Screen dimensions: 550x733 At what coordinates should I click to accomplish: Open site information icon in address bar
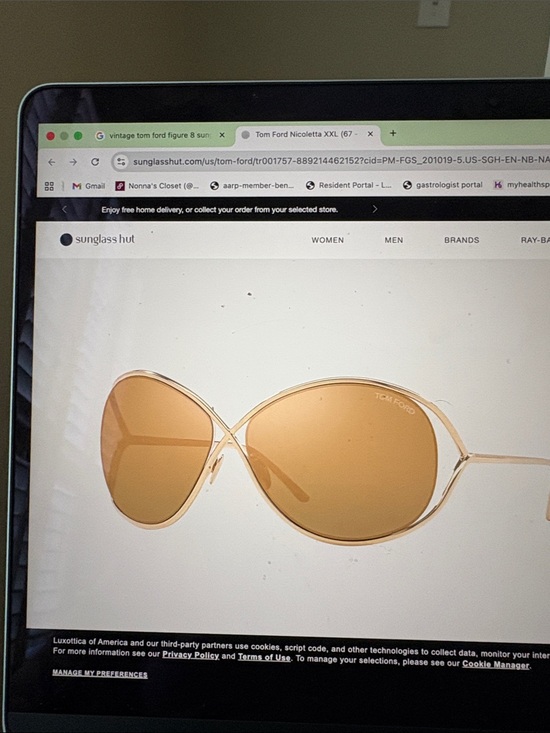pyautogui.click(x=121, y=162)
